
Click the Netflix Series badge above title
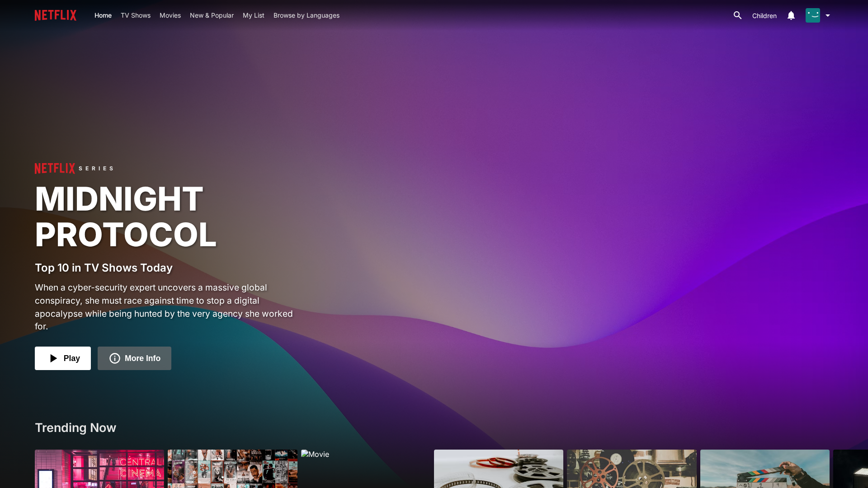coord(74,169)
